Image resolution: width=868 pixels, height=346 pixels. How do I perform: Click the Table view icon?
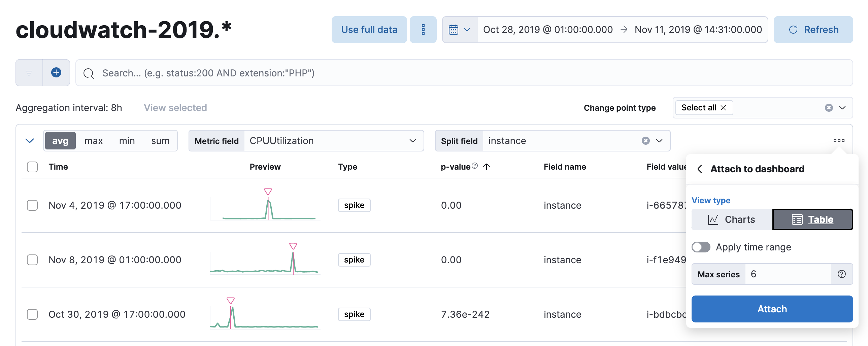pos(797,220)
